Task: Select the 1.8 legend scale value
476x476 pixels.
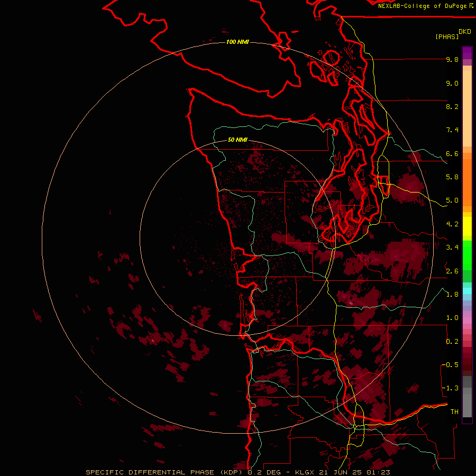Action: tap(452, 295)
